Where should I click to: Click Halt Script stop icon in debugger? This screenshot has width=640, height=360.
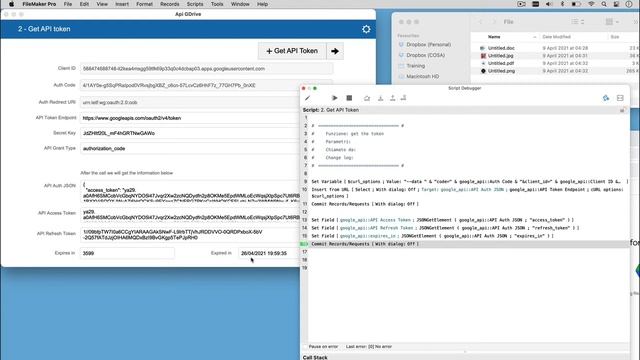pos(349,98)
